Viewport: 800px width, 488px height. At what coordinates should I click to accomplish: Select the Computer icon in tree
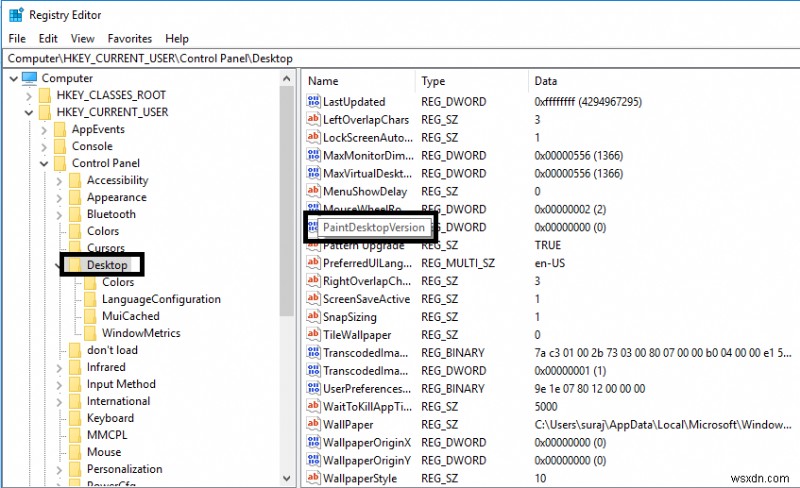click(30, 78)
